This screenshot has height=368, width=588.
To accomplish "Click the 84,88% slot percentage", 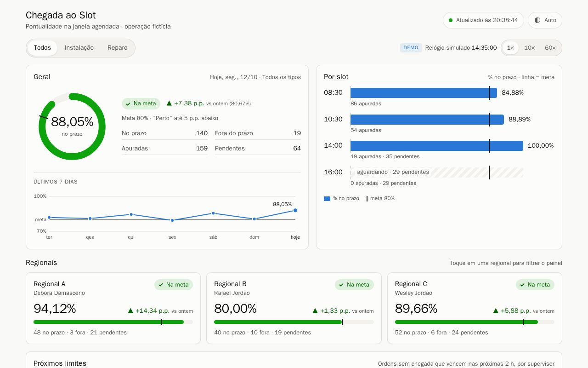I will (x=513, y=93).
